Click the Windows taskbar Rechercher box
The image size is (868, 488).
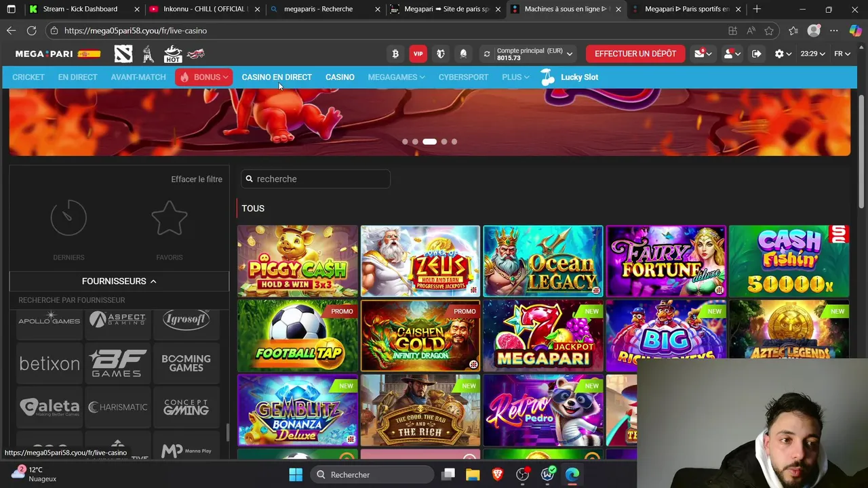click(373, 474)
